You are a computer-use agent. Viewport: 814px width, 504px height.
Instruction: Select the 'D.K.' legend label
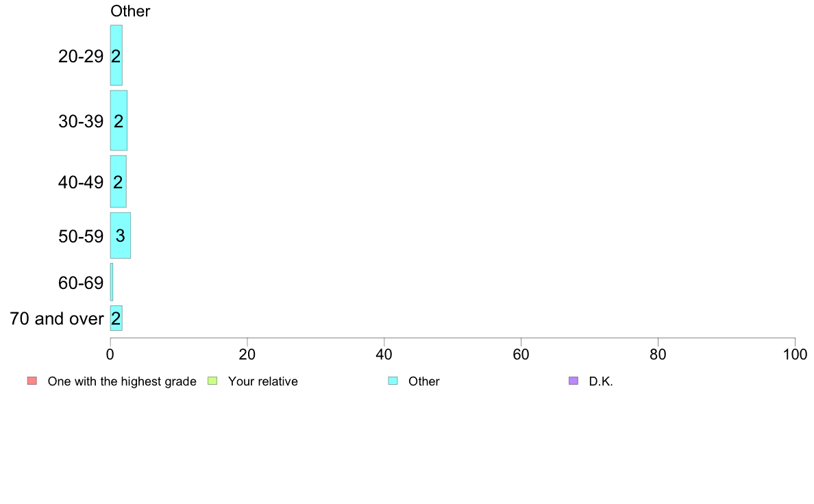click(601, 381)
